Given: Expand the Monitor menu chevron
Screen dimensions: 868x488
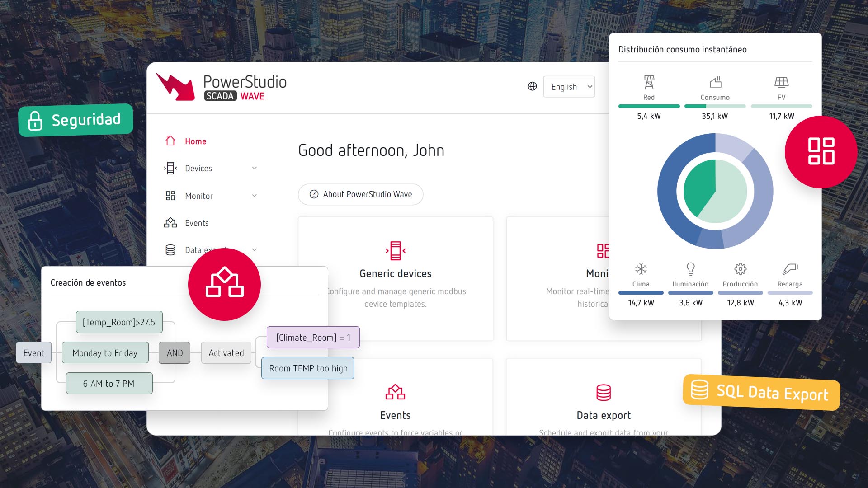Looking at the screenshot, I should (254, 196).
